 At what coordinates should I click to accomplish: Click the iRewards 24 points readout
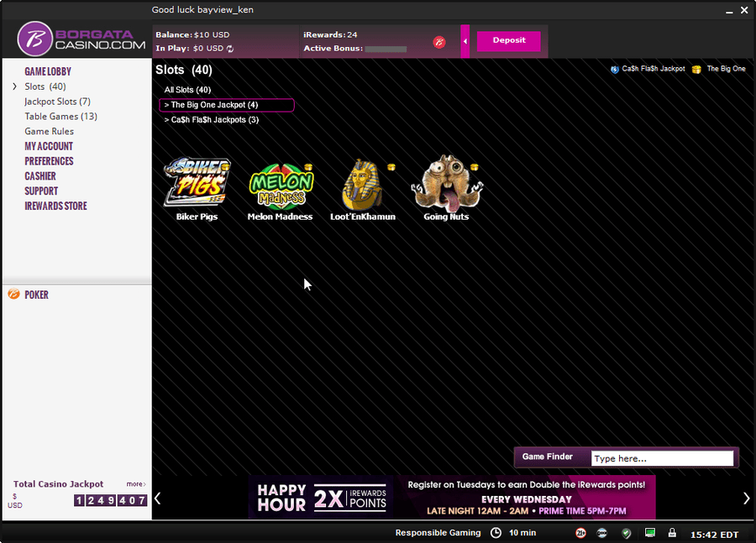(330, 35)
